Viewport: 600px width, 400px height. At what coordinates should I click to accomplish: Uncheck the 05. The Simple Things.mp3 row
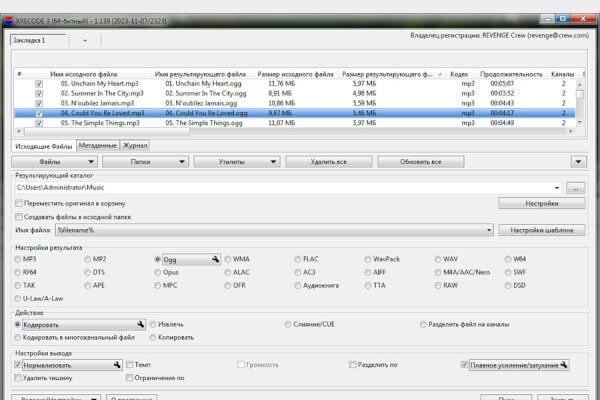click(39, 123)
